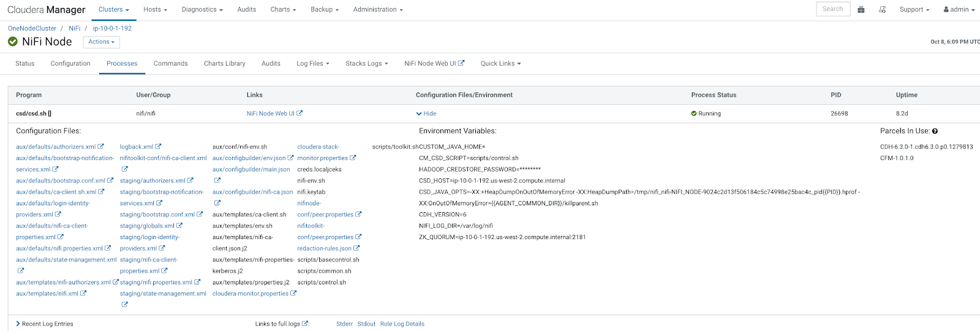Click external link icon next to logback.xml
This screenshot has width=980, height=331.
(x=158, y=146)
